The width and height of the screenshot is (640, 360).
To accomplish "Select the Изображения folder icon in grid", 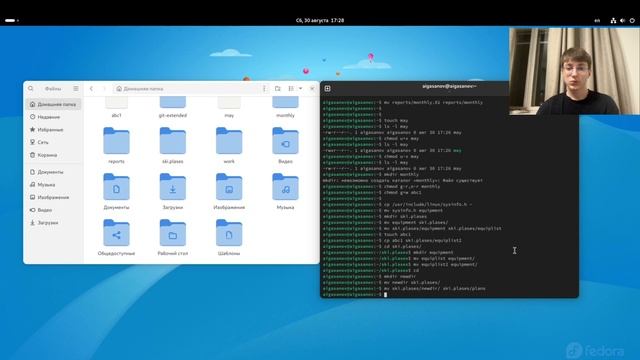I will pyautogui.click(x=229, y=187).
